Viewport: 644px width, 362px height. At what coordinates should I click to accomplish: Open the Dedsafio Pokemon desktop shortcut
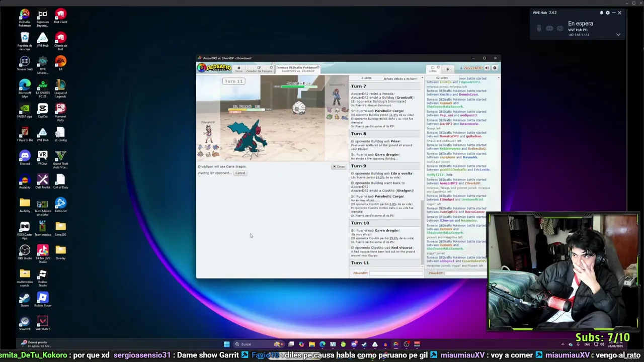click(x=25, y=18)
